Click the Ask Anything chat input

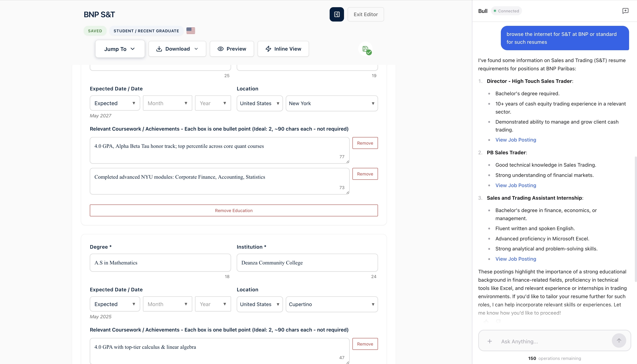click(x=553, y=341)
